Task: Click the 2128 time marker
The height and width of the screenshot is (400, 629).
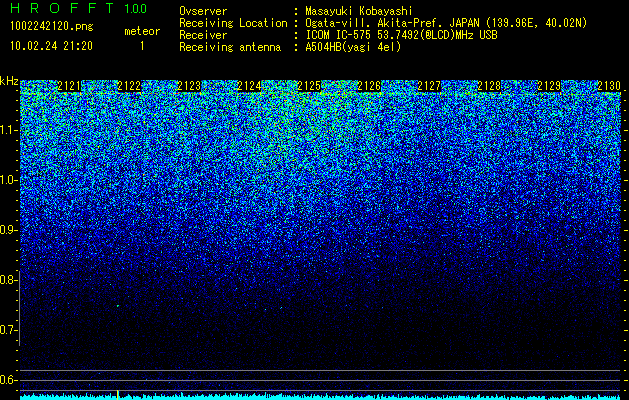Action: pyautogui.click(x=489, y=86)
